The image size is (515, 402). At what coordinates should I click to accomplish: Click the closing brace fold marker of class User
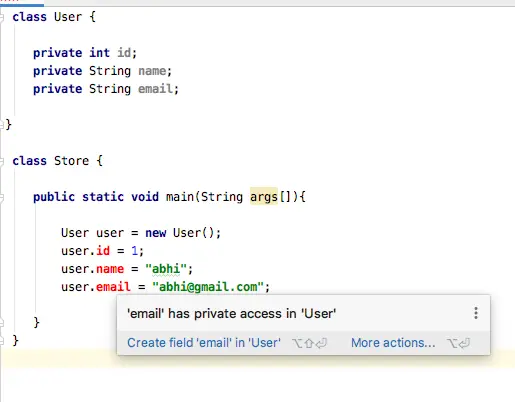[2, 125]
